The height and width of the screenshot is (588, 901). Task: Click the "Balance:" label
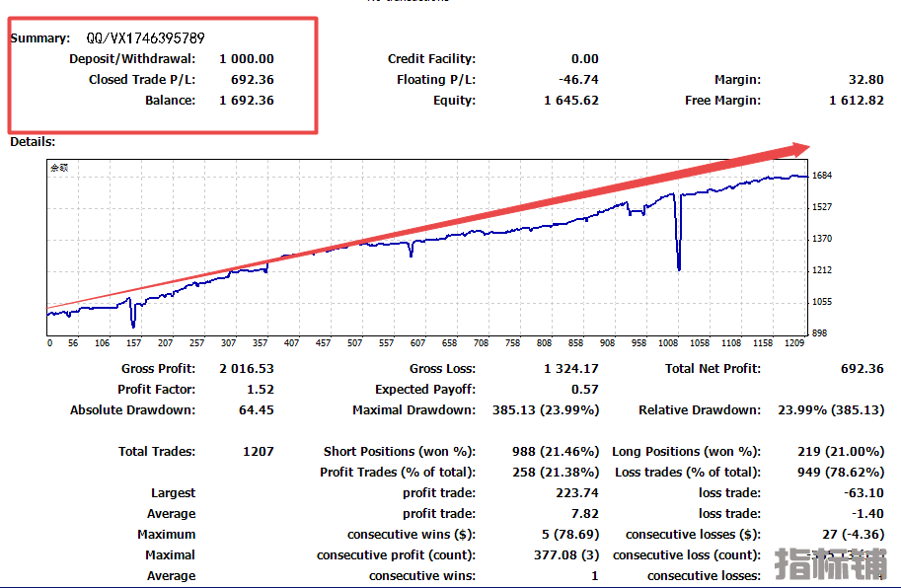coord(170,101)
